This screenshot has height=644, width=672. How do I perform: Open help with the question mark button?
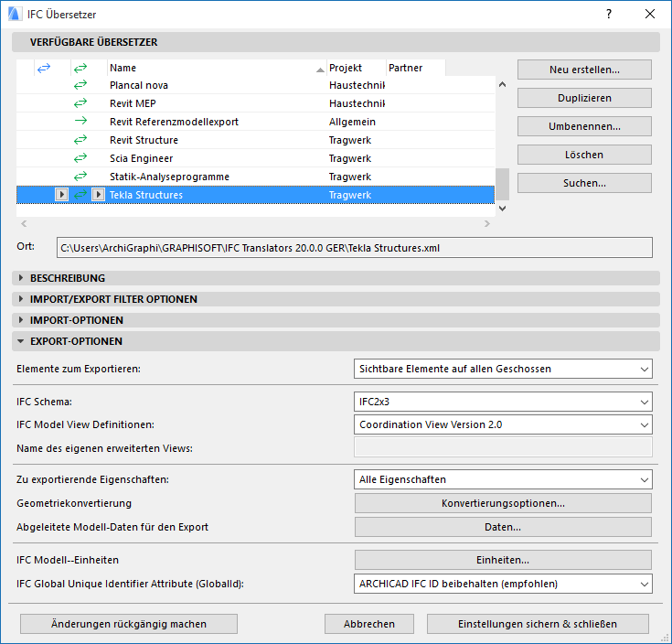[609, 14]
